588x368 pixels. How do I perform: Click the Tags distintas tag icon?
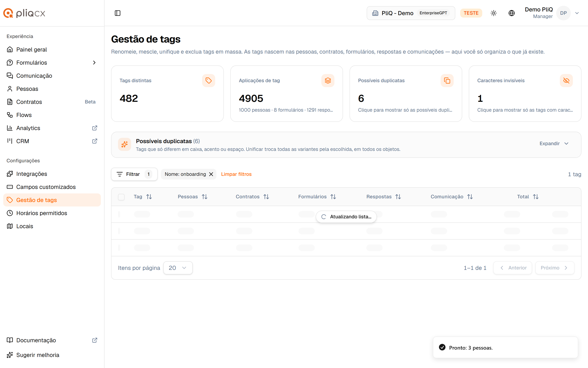pyautogui.click(x=208, y=81)
